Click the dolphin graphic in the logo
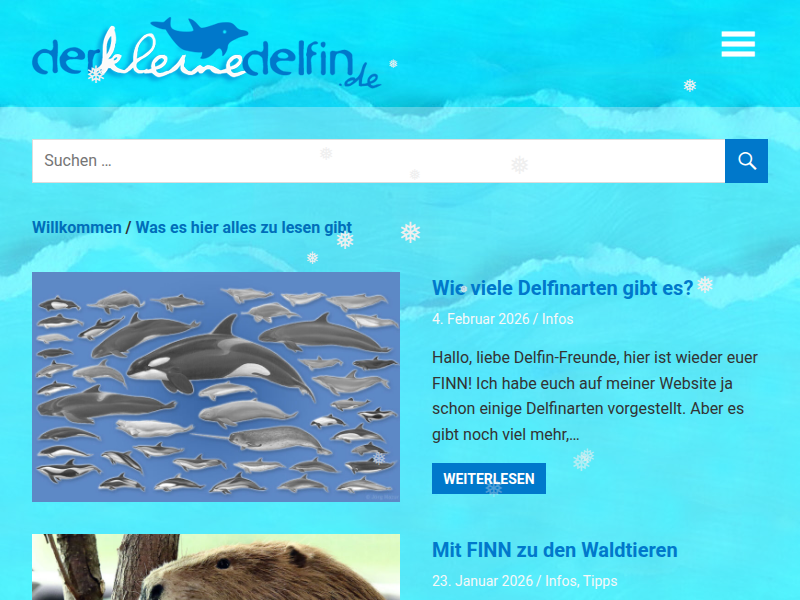Image resolution: width=800 pixels, height=600 pixels. click(200, 37)
